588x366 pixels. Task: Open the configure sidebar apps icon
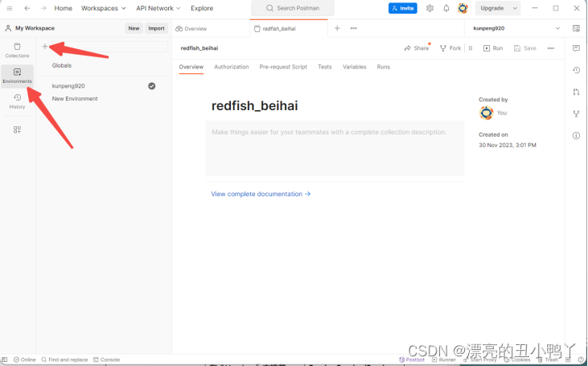17,130
